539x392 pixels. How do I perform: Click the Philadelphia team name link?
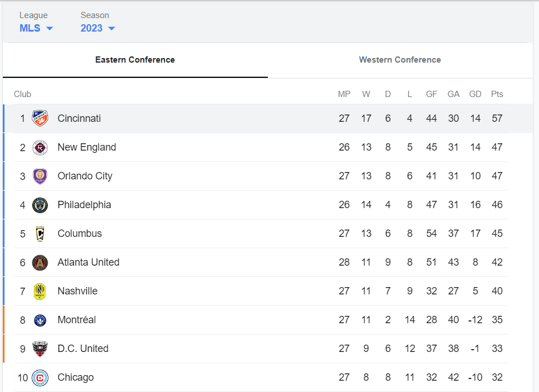click(x=84, y=205)
